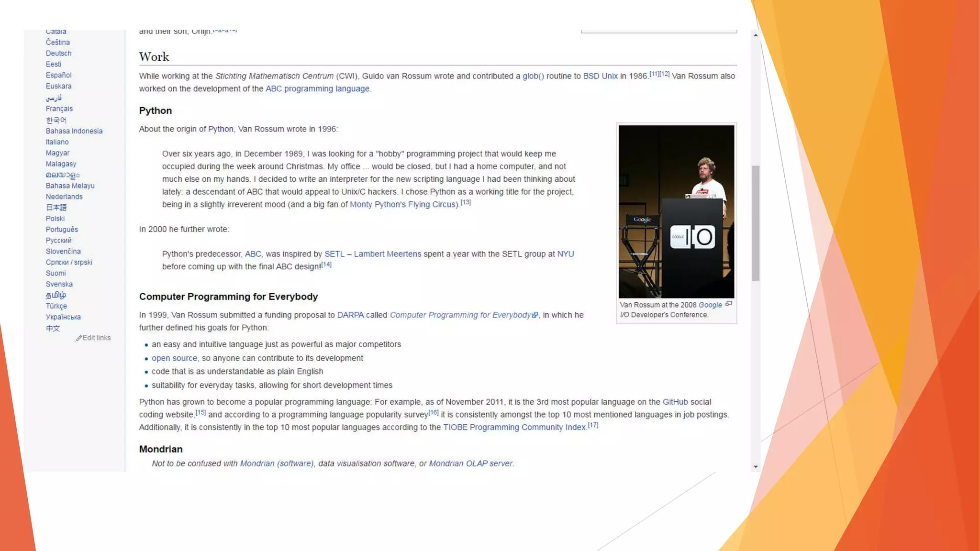The height and width of the screenshot is (551, 980).
Task: Switch to Deutsch language version
Action: pos(58,54)
